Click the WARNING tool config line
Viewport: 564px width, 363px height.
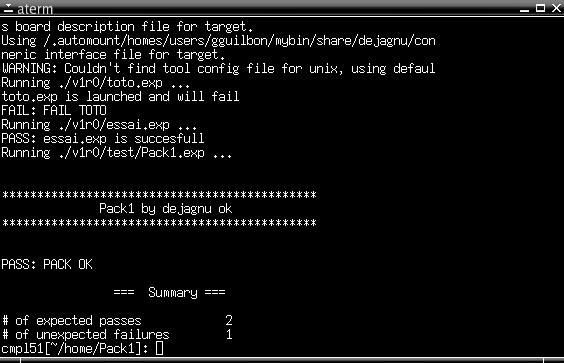pyautogui.click(x=218, y=68)
